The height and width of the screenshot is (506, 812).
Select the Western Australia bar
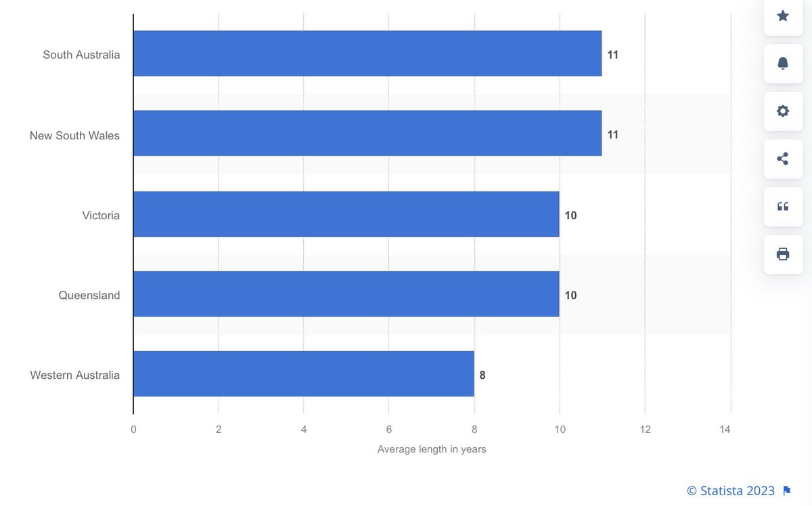[304, 373]
